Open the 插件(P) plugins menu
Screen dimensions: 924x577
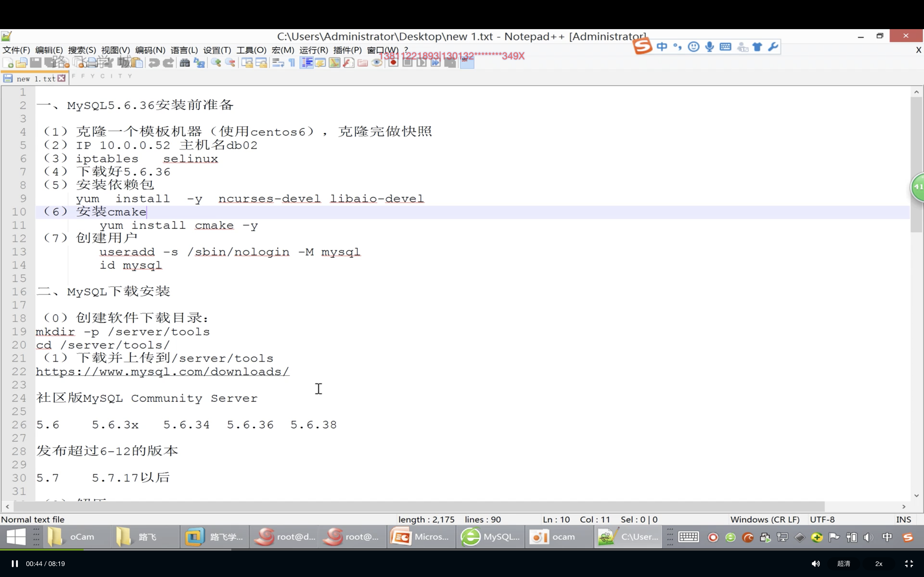click(347, 50)
